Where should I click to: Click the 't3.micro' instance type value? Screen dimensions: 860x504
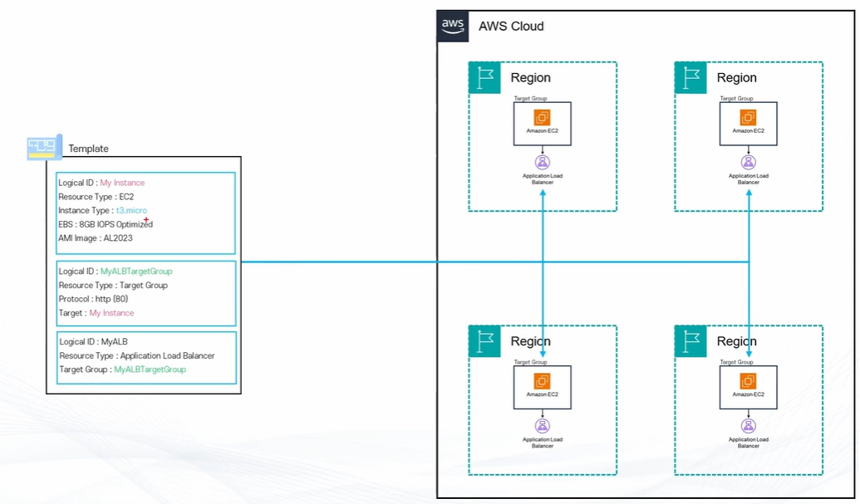[x=131, y=210]
